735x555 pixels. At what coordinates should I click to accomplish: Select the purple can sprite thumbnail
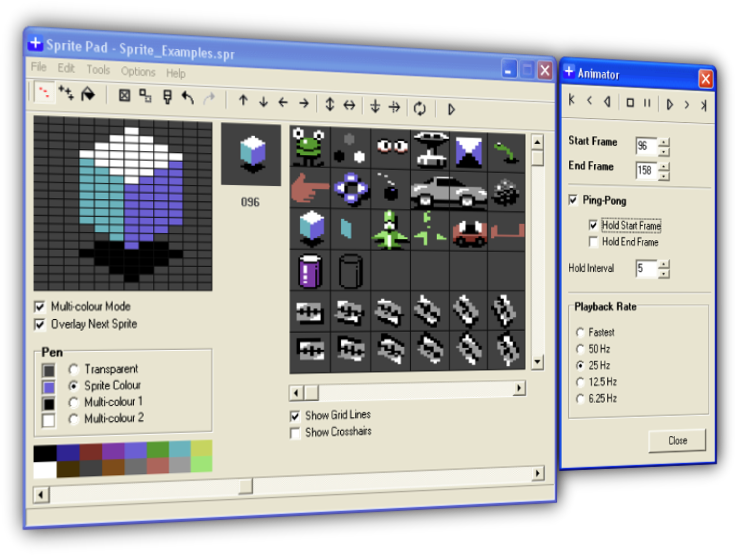coord(310,270)
